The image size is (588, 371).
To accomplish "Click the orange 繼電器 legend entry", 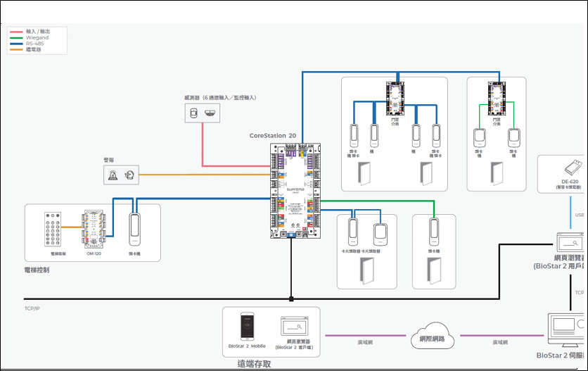I will (35, 50).
